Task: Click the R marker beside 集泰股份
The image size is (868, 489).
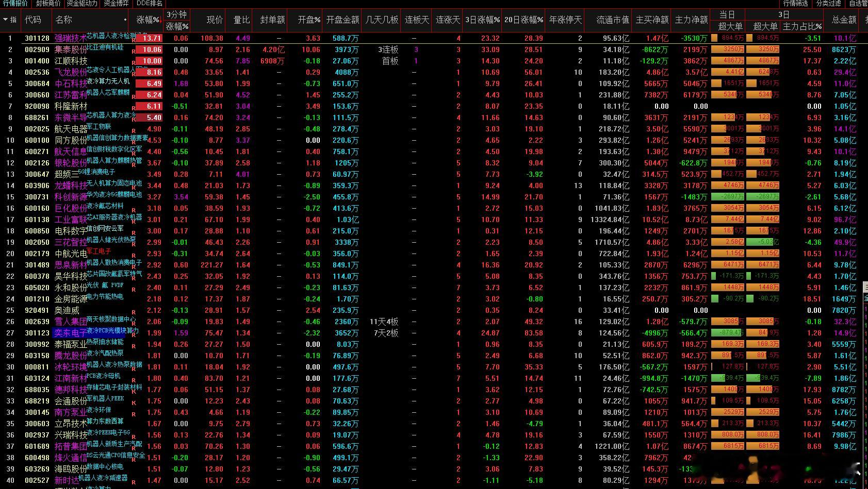Action: (x=134, y=51)
